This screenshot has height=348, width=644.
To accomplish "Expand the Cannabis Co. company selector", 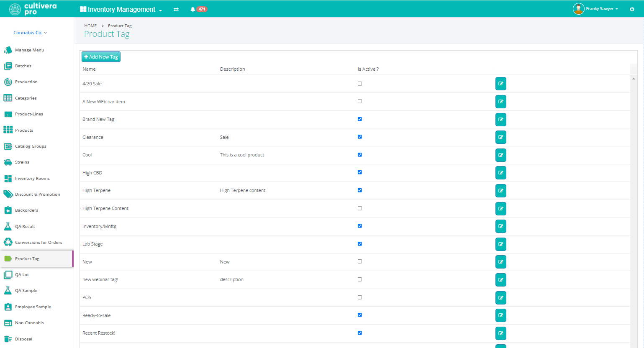I will coord(30,33).
